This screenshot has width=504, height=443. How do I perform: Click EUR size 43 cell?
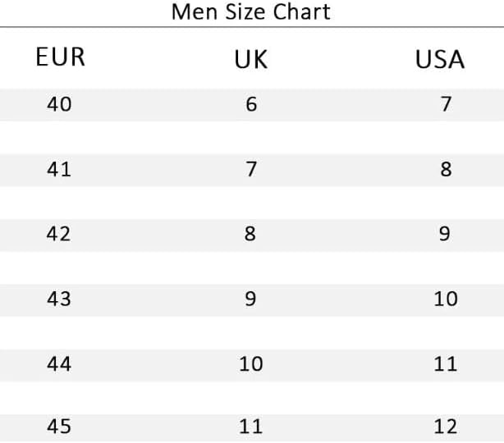tap(59, 299)
